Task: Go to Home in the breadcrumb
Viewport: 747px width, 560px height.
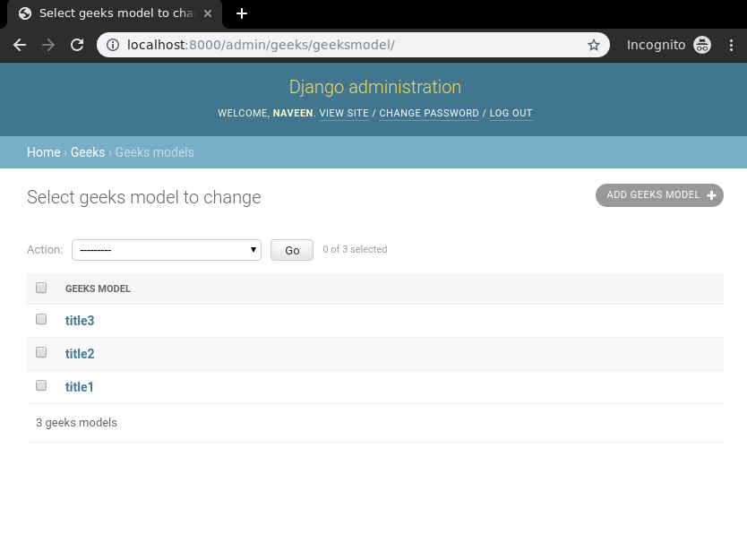Action: point(43,152)
